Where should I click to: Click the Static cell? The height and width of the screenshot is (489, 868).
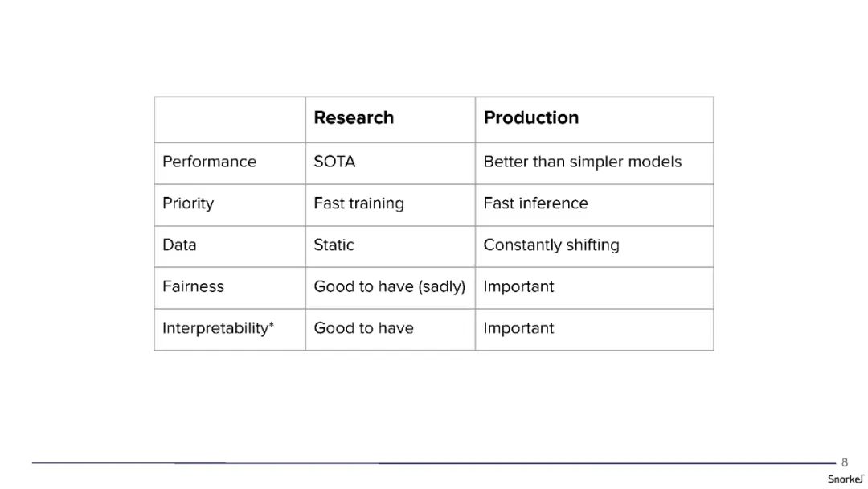coord(334,245)
